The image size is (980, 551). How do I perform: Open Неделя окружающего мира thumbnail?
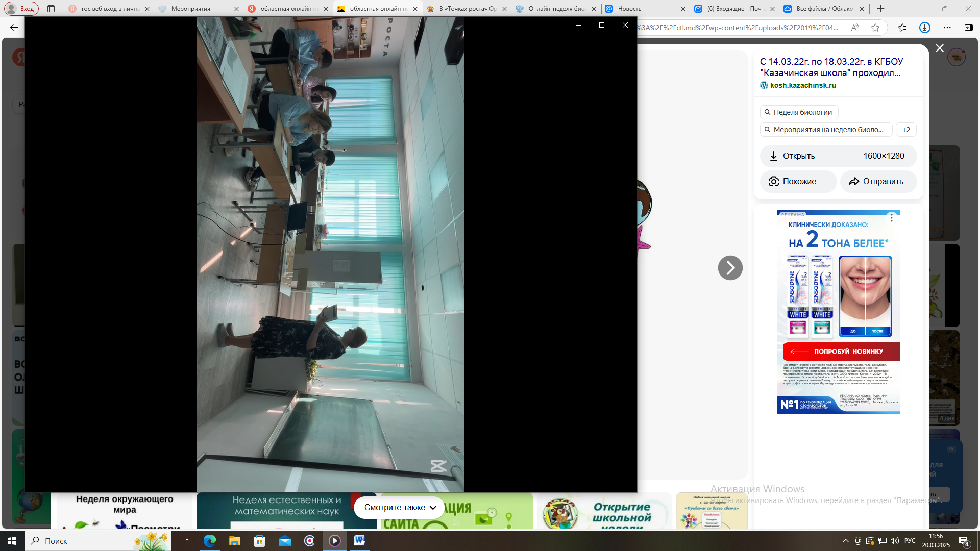coord(125,511)
